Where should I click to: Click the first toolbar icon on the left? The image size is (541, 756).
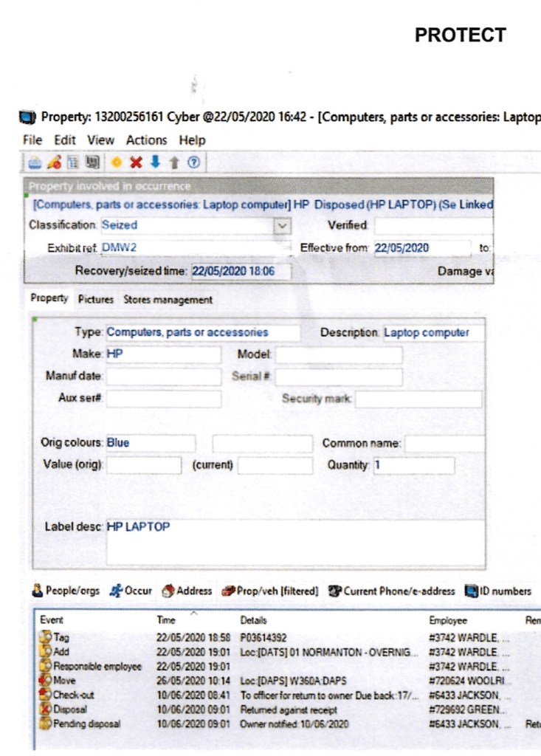pos(35,162)
